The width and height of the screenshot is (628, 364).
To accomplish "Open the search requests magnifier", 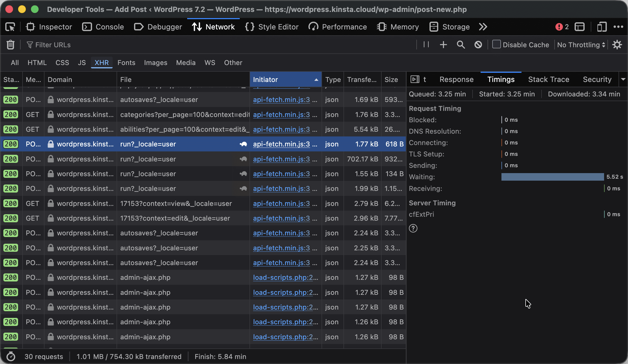I will (461, 45).
